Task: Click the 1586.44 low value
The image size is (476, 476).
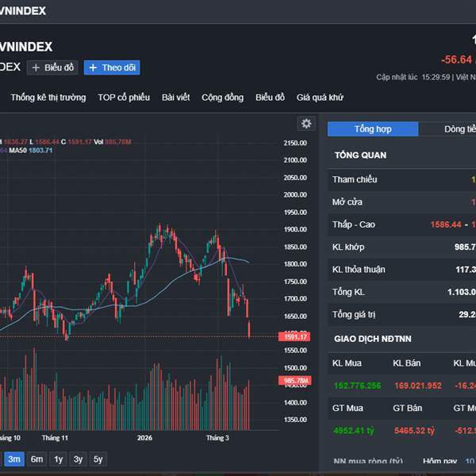Action: 446,225
